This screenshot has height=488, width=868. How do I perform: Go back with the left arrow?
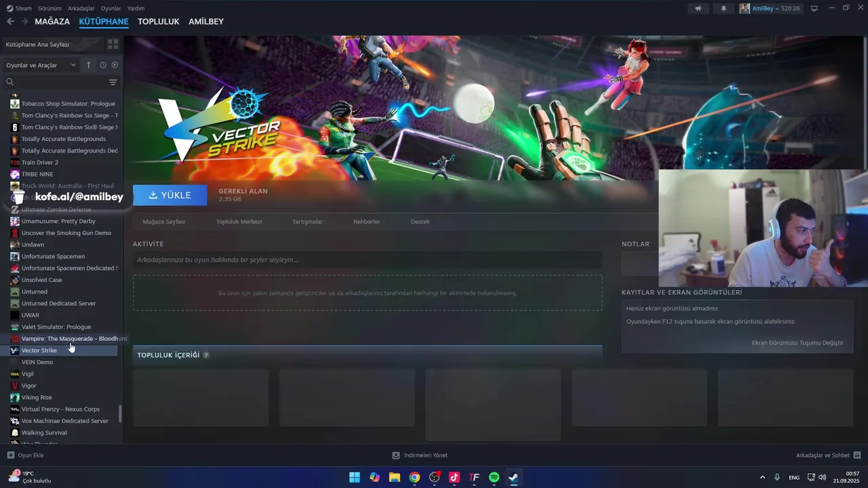10,22
